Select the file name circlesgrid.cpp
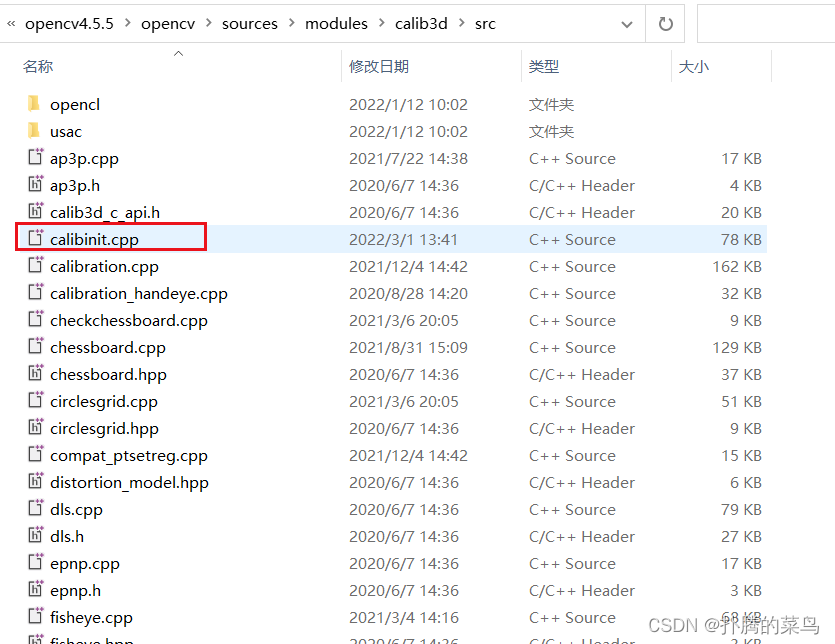This screenshot has height=644, width=835. (x=104, y=402)
